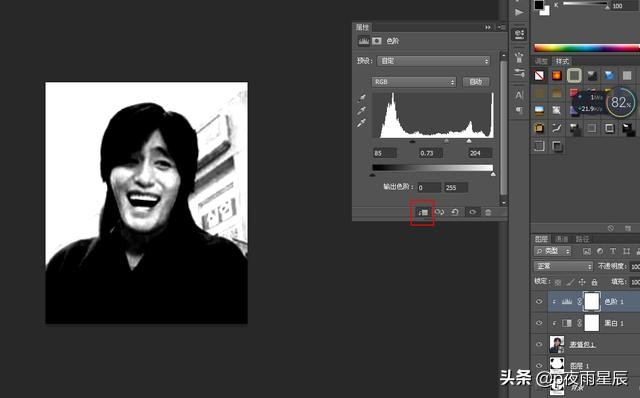Click the white input levels slider handle

click(x=469, y=141)
